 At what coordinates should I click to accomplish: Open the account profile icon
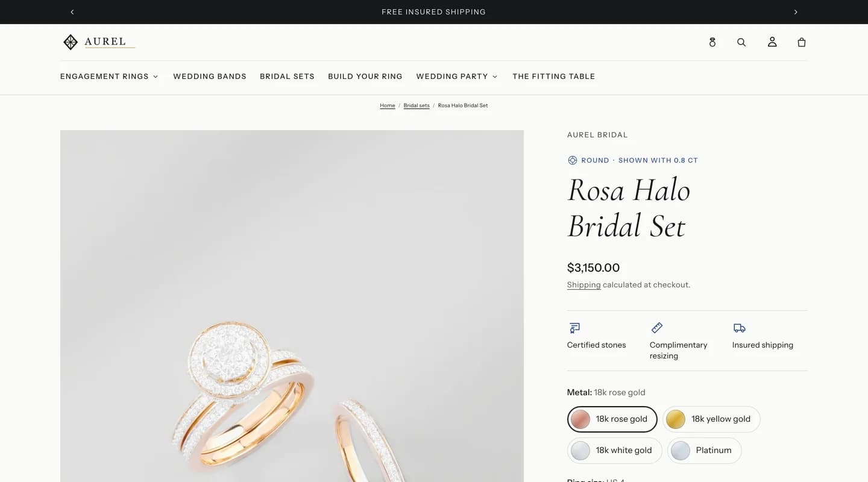(772, 42)
